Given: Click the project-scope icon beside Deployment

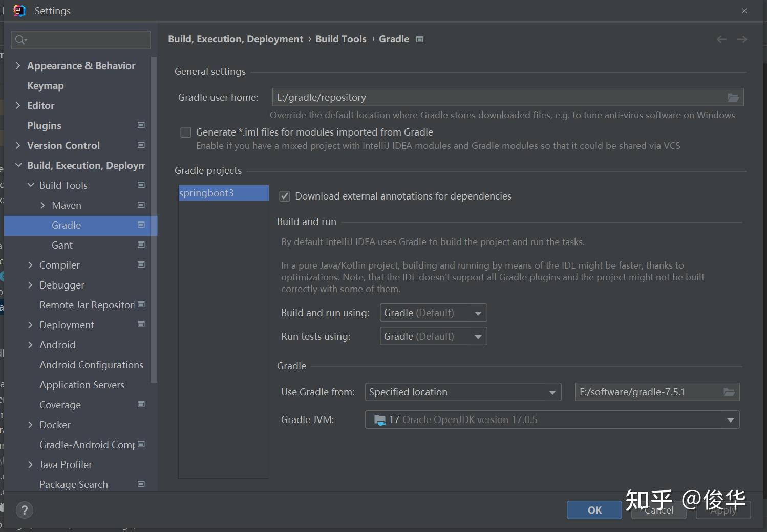Looking at the screenshot, I should coord(141,324).
